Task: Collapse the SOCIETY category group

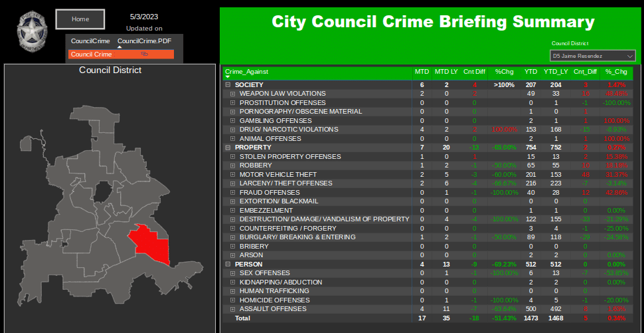Action: 228,85
